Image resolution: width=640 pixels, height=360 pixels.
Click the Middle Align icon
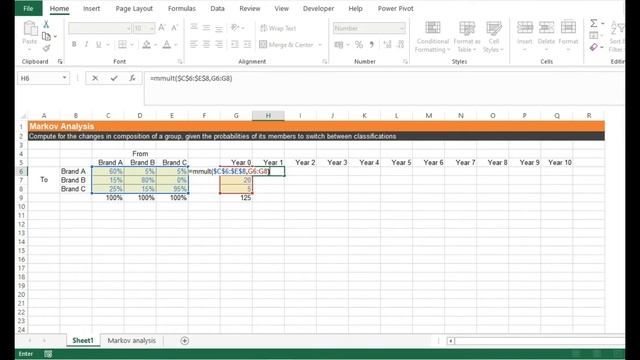point(207,27)
